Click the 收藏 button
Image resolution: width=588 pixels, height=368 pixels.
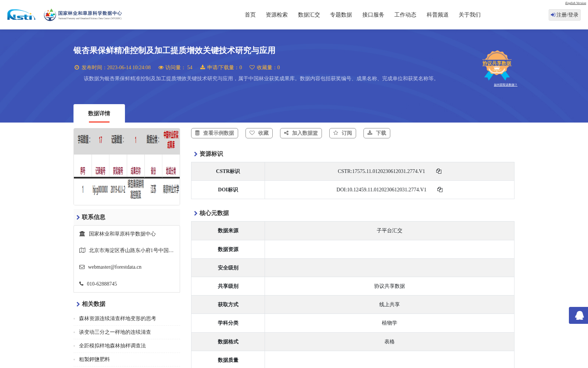[259, 133]
